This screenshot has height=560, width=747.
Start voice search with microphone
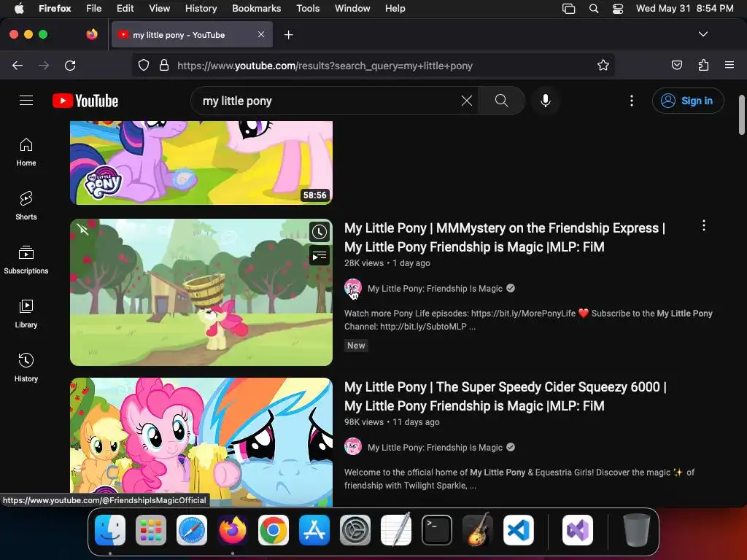[x=546, y=101]
